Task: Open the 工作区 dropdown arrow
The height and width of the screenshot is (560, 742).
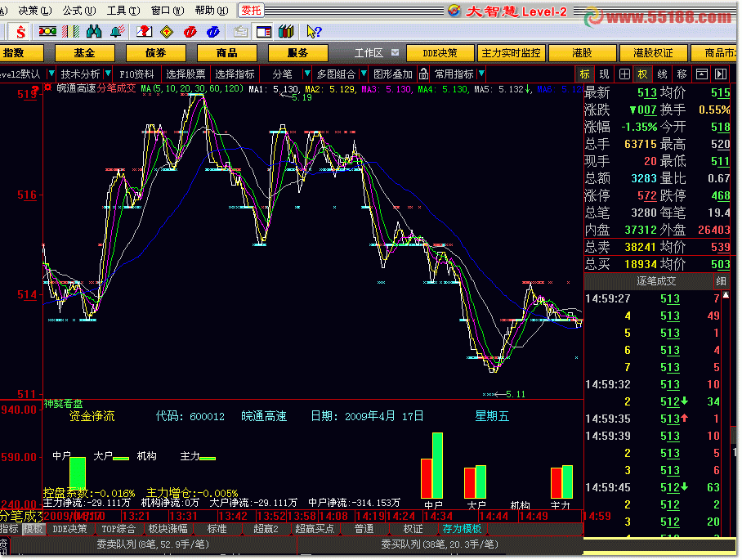Action: (396, 52)
